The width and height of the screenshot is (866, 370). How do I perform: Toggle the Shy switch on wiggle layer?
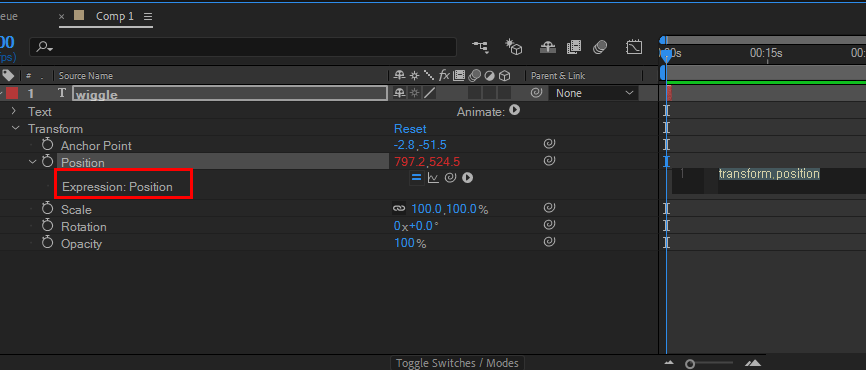click(x=399, y=93)
